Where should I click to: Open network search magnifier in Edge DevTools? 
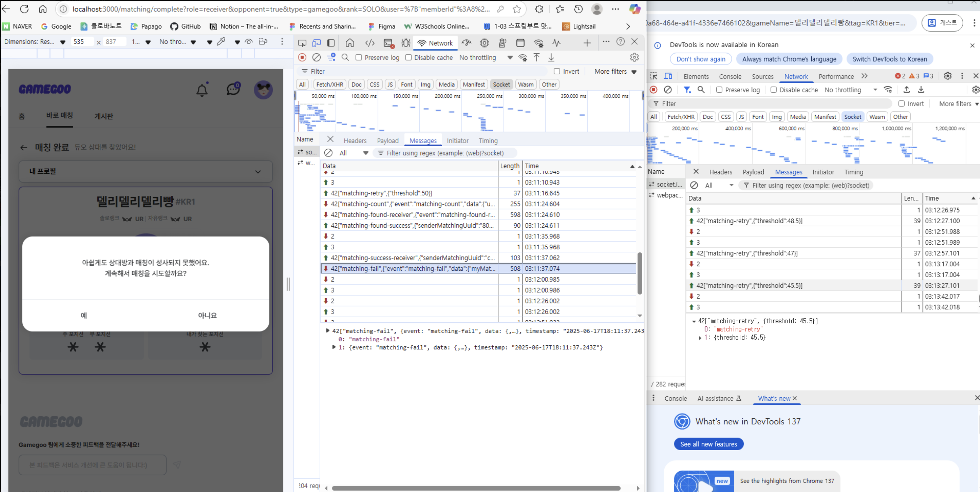345,58
